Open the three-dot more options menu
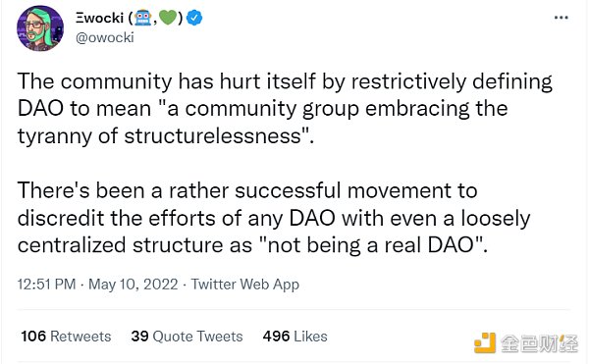Screen dimensions: 589x364 (x=562, y=18)
